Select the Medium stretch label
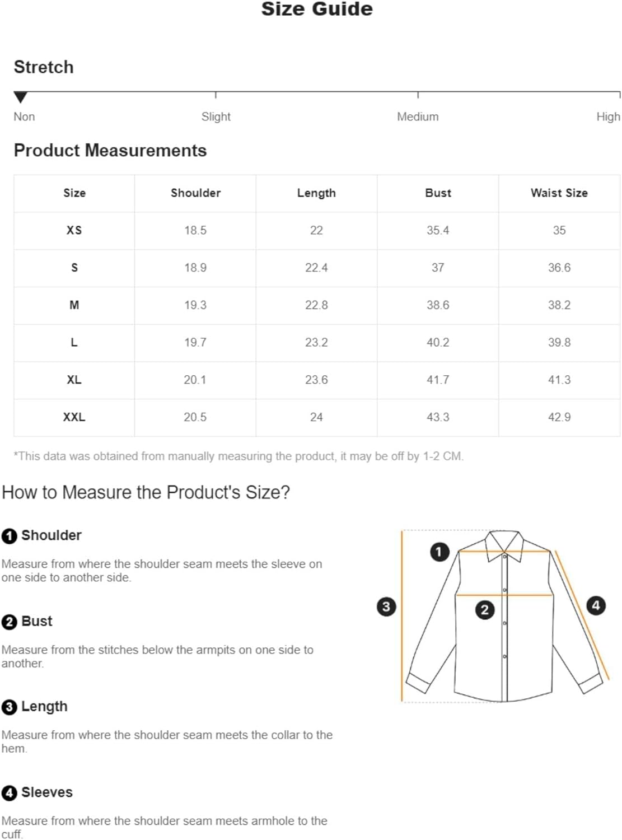Screen dimensions: 622x840 coord(418,116)
